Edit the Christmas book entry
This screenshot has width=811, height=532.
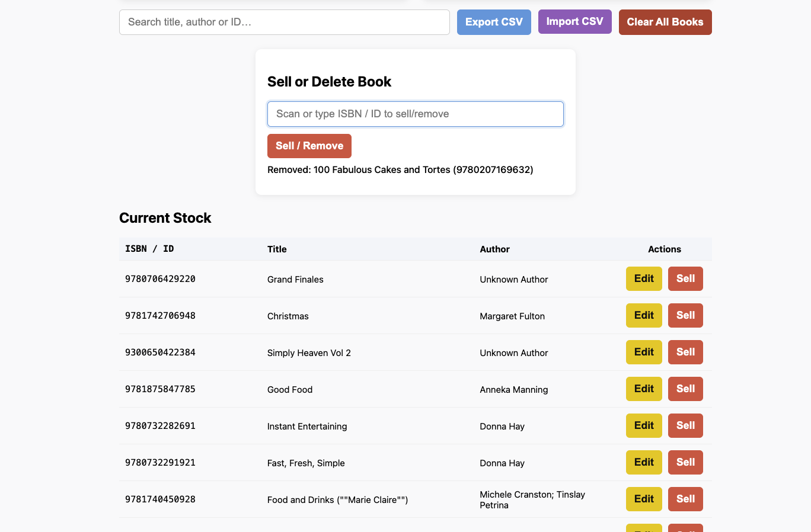(644, 315)
